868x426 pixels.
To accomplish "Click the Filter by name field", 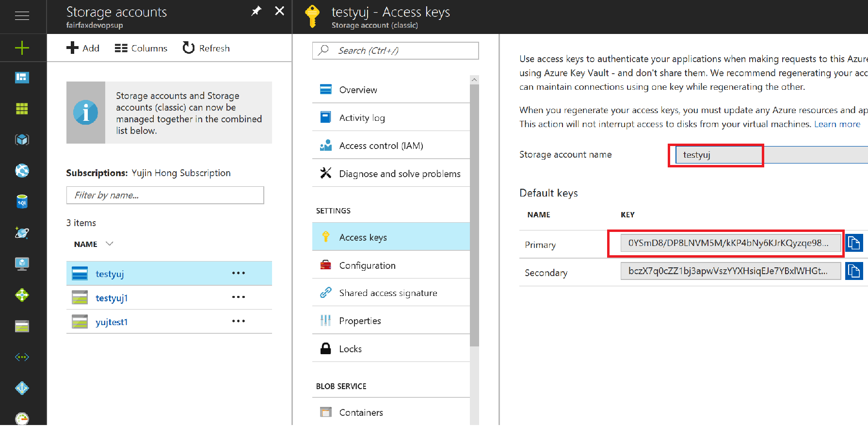I will (165, 195).
